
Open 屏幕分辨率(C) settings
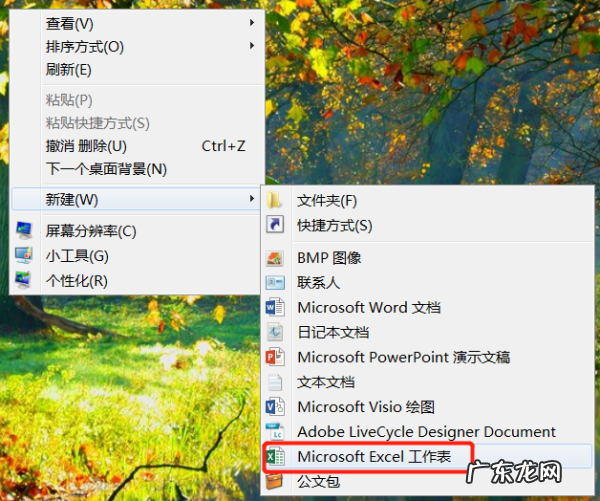tap(137, 231)
